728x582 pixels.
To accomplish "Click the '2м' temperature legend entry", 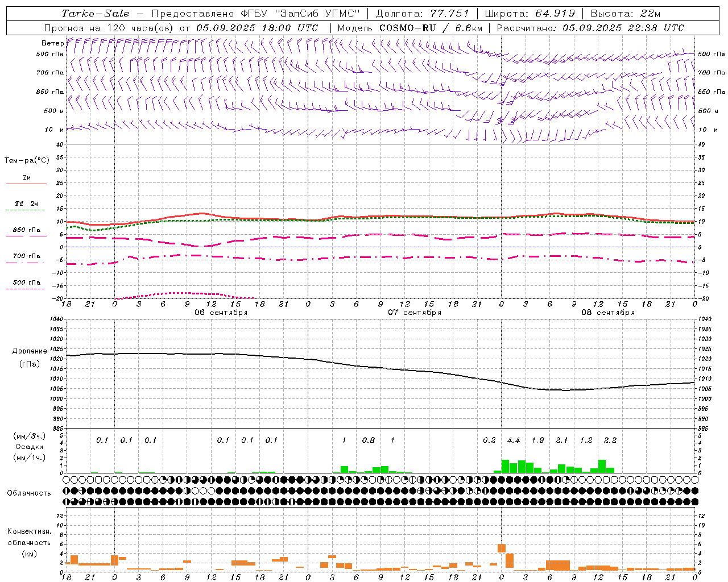I will coord(27,178).
